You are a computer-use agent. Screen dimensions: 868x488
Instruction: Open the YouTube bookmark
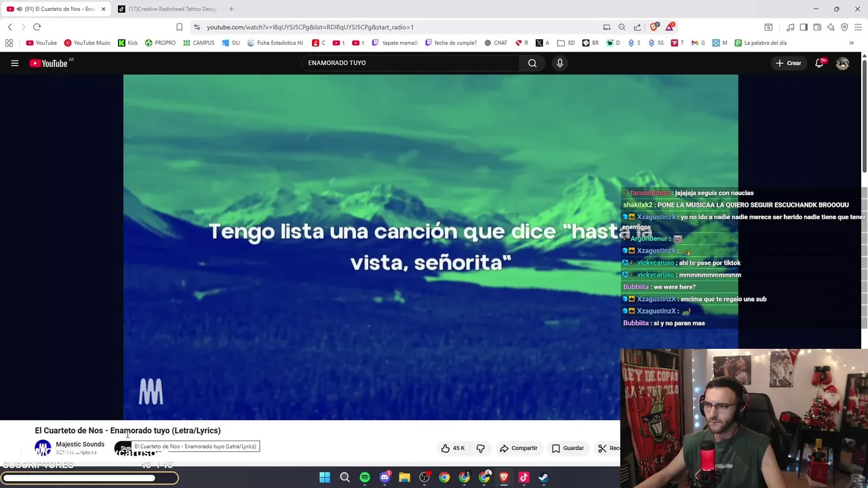coord(41,43)
